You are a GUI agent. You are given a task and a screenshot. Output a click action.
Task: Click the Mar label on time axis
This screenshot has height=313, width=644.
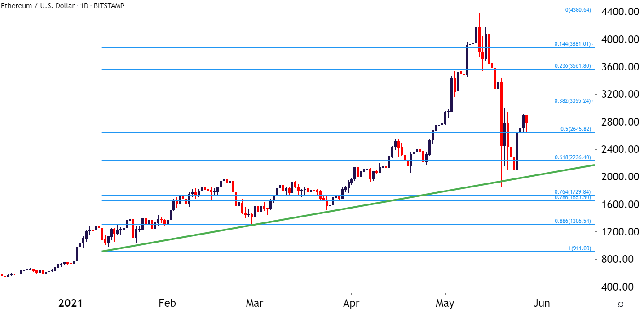pyautogui.click(x=255, y=303)
